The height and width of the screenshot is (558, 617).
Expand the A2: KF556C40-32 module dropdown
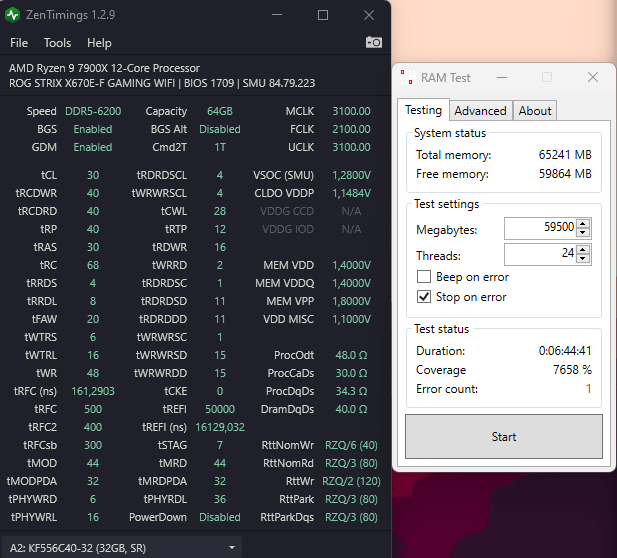122,547
